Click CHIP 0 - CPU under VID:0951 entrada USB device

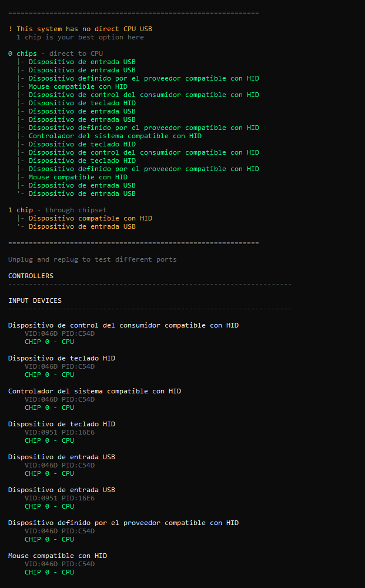49,507
